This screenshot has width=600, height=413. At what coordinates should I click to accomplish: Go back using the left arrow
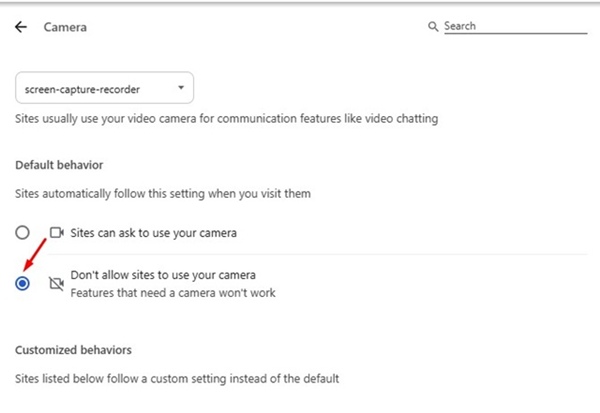pyautogui.click(x=22, y=27)
